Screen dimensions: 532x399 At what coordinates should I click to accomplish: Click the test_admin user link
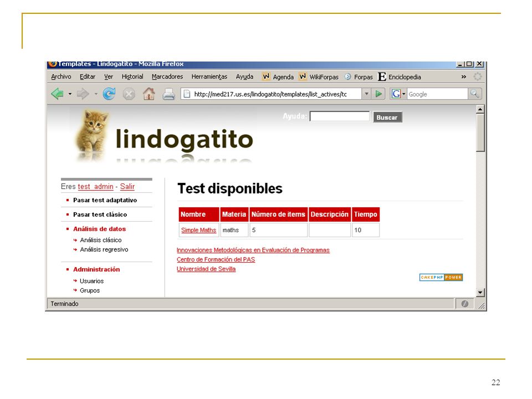pyautogui.click(x=96, y=186)
